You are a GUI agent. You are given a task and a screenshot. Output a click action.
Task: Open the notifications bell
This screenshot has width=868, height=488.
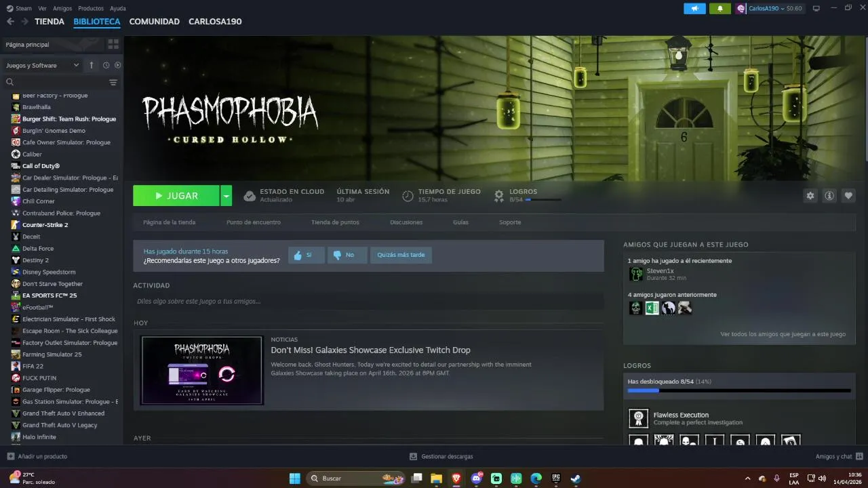click(x=719, y=8)
